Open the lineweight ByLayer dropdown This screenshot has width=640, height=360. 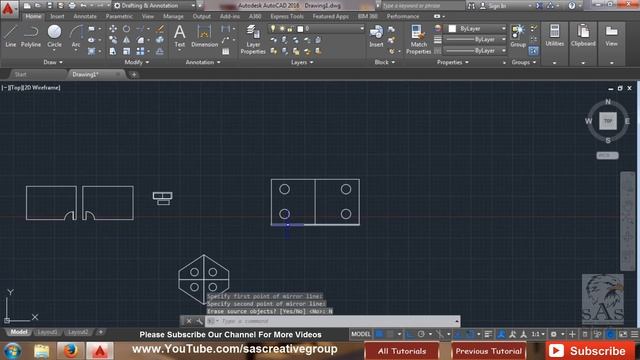tap(476, 40)
